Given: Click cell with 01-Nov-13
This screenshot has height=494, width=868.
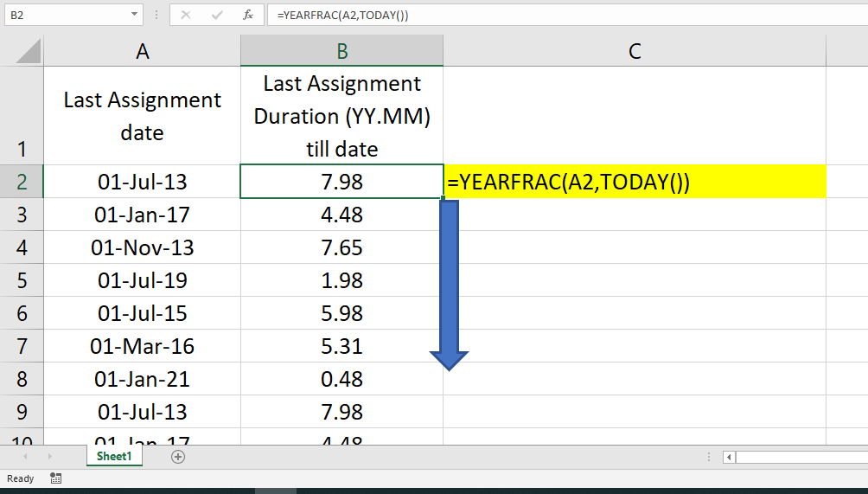Looking at the screenshot, I should [143, 247].
